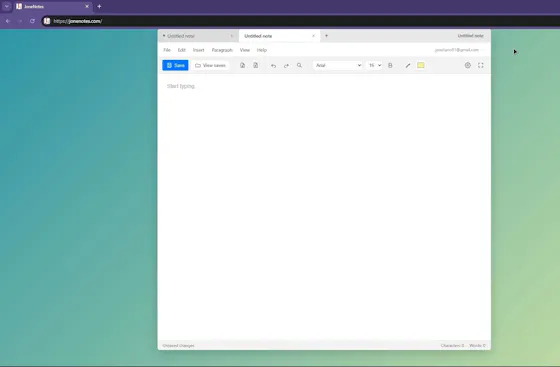This screenshot has width=560, height=367.
Task: Reload the browser page
Action: [x=32, y=21]
